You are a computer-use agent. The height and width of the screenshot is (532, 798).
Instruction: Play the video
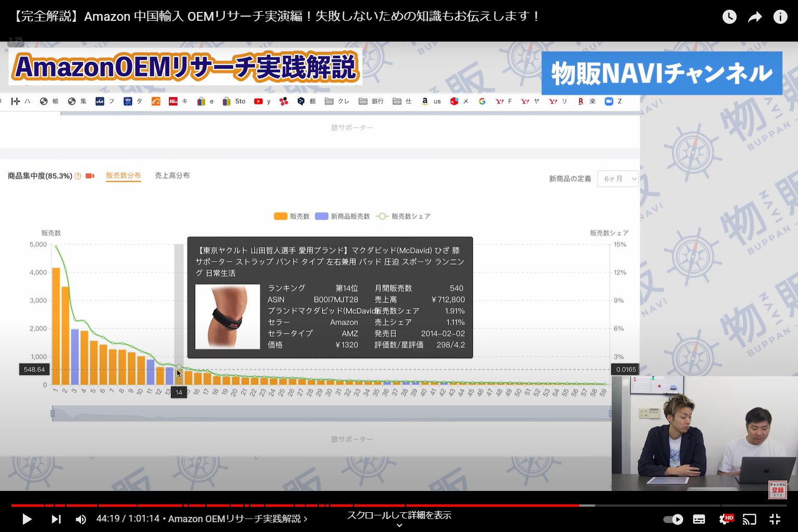click(x=27, y=519)
